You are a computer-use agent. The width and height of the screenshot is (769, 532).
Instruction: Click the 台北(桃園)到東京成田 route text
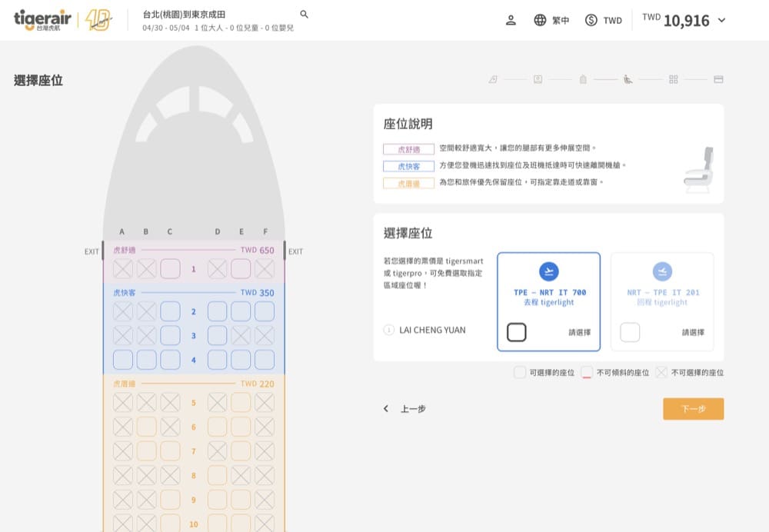184,15
